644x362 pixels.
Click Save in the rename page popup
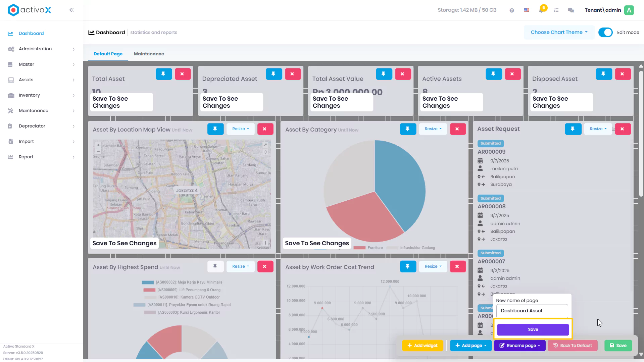tap(533, 329)
